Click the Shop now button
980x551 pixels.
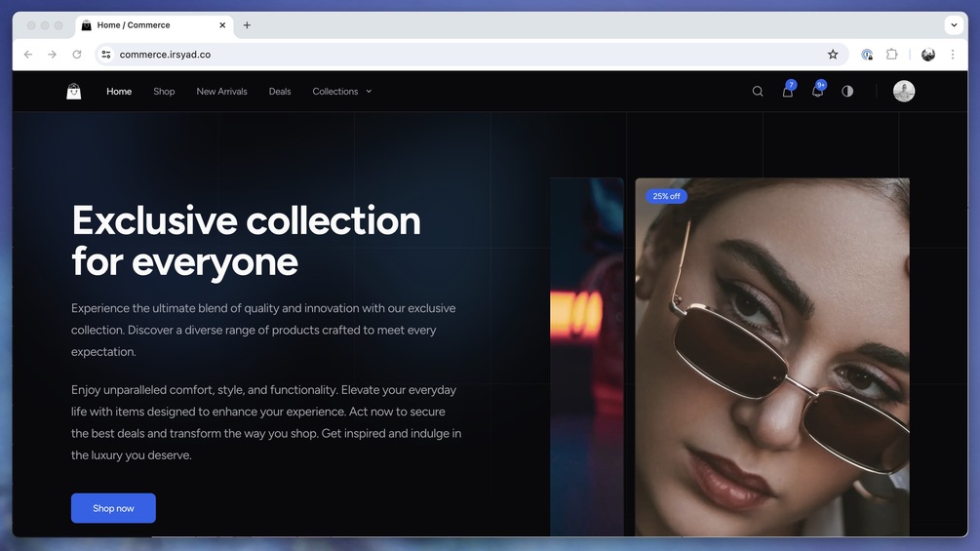(113, 508)
